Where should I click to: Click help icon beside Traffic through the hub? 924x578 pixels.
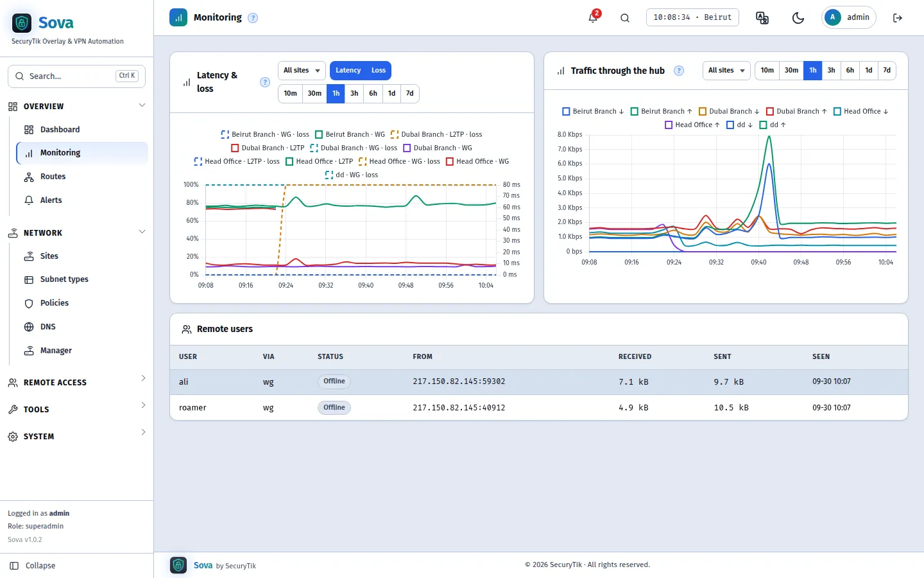point(679,71)
